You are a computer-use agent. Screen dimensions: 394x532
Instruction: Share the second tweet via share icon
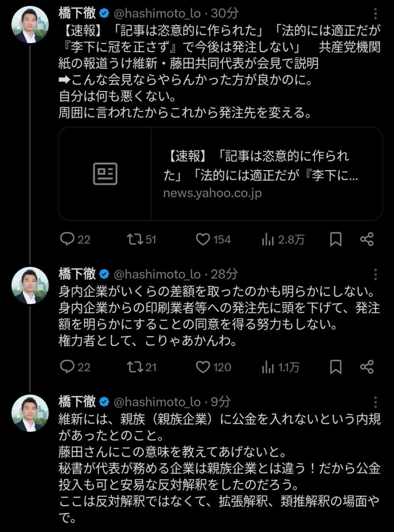coord(367,367)
